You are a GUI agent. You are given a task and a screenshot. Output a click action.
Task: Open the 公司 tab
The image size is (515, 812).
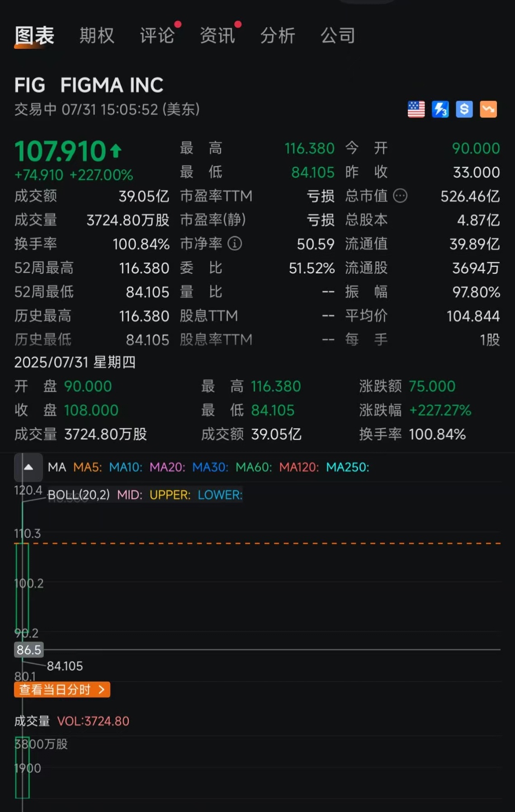point(338,36)
